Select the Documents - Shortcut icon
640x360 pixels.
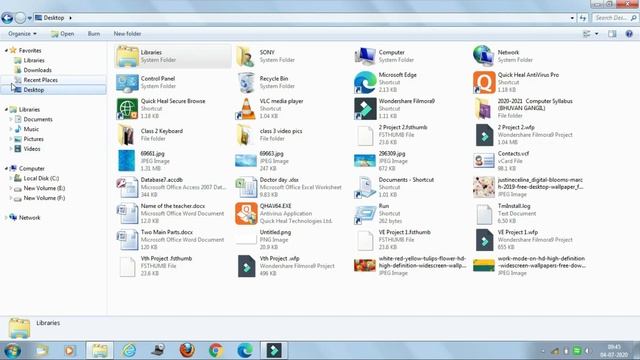pyautogui.click(x=365, y=187)
